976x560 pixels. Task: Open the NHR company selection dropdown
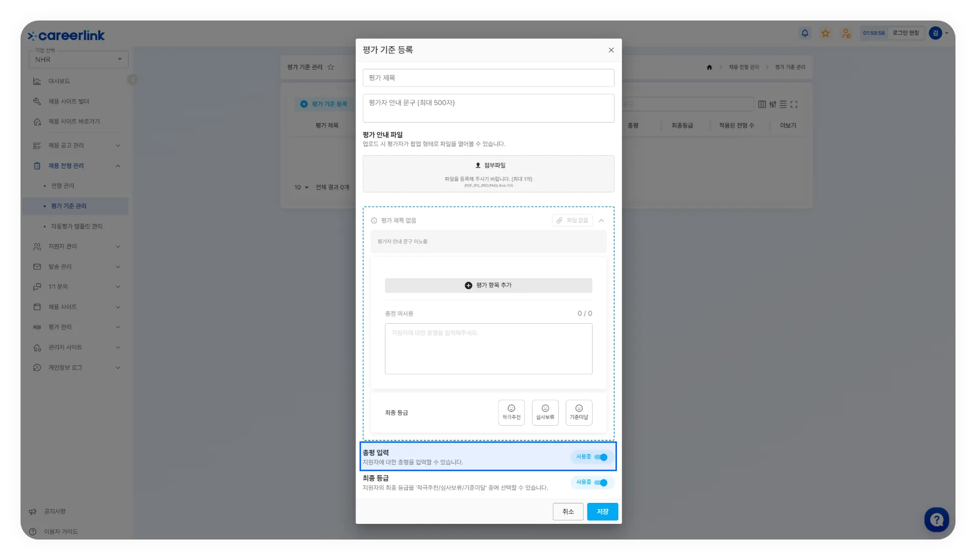click(x=78, y=60)
